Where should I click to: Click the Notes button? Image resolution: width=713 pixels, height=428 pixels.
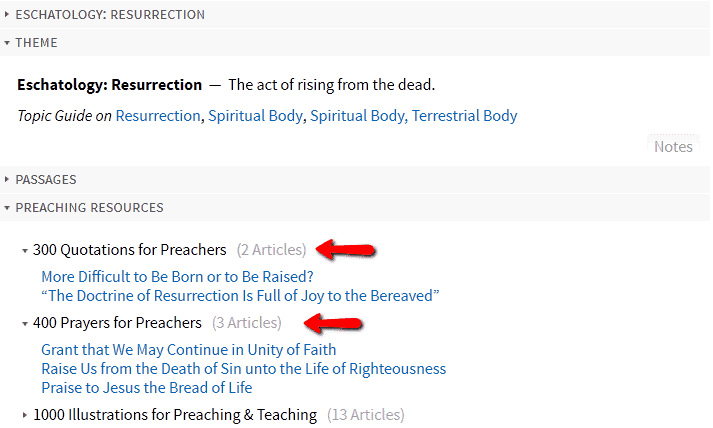click(673, 147)
